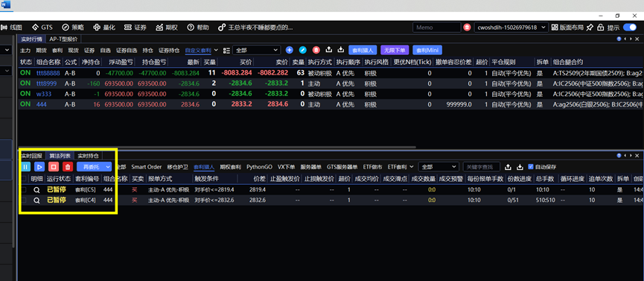This screenshot has width=644, height=281.
Task: Switch to the 实时回报 tab
Action: point(31,156)
